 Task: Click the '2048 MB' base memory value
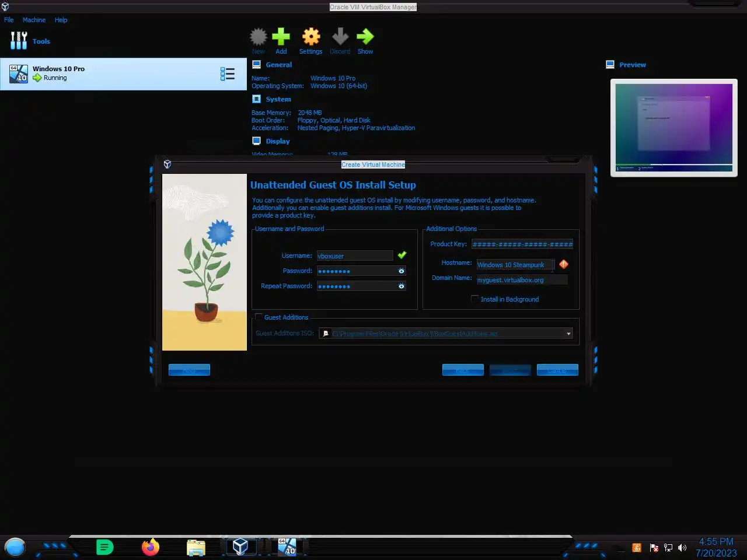click(x=310, y=113)
